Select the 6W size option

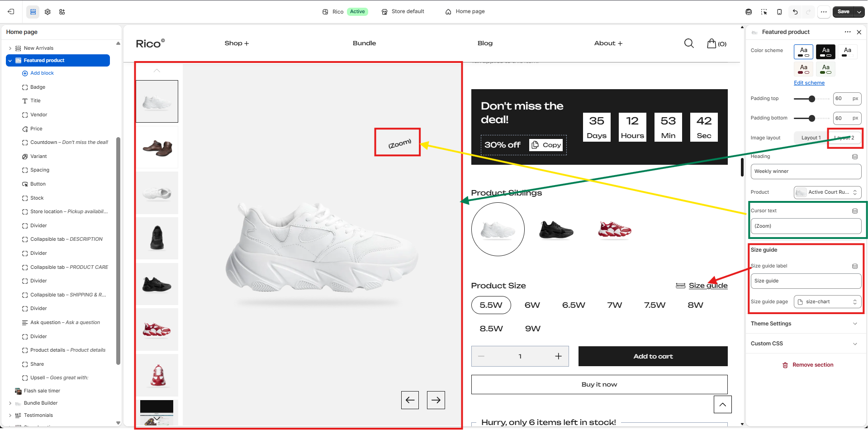coord(532,305)
